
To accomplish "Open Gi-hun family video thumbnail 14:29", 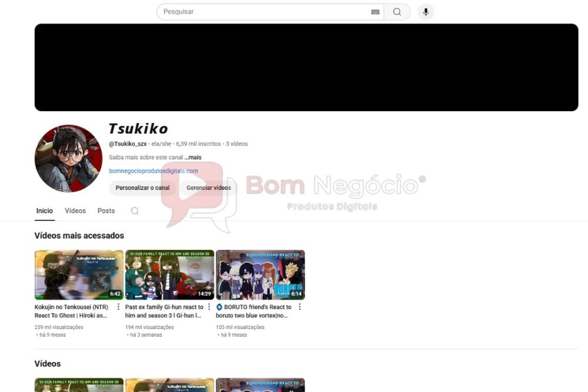I will pos(169,275).
